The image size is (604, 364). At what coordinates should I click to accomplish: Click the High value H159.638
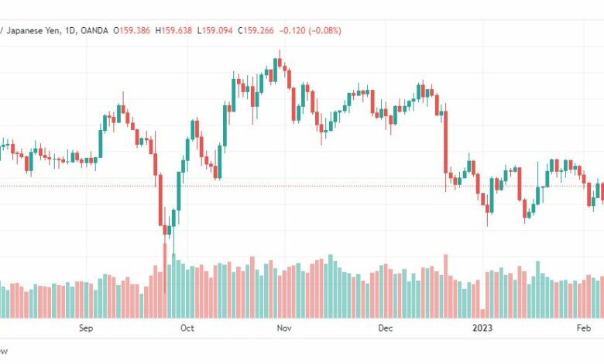[173, 30]
